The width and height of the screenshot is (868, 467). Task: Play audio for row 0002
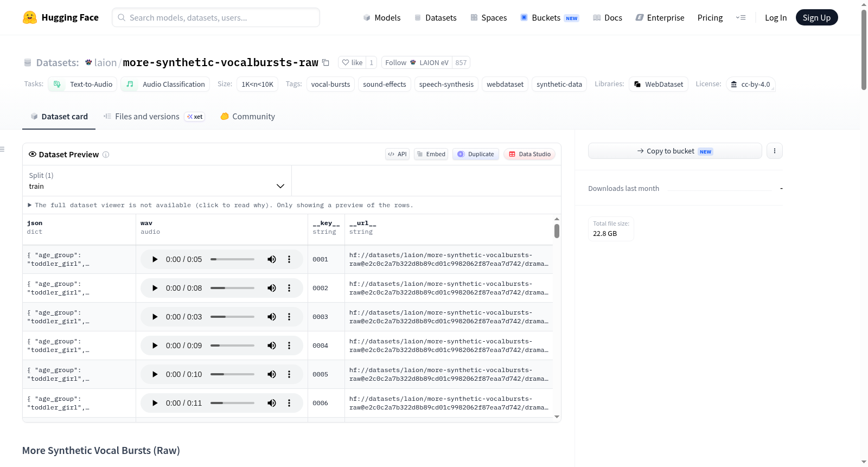point(155,288)
